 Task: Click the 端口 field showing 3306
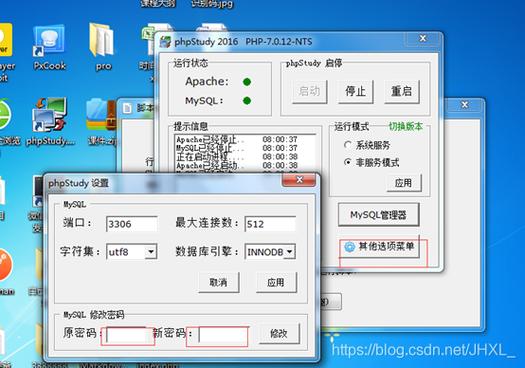[132, 224]
